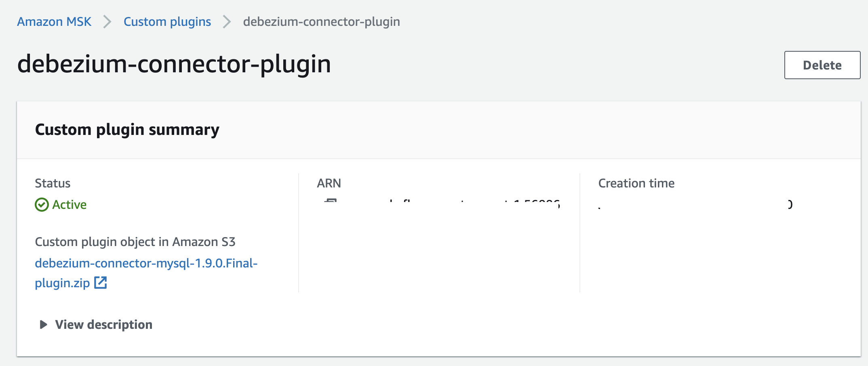Open debezium-connector-mysql-1.9.0.Final-plugin.zip S3 link

coord(146,273)
